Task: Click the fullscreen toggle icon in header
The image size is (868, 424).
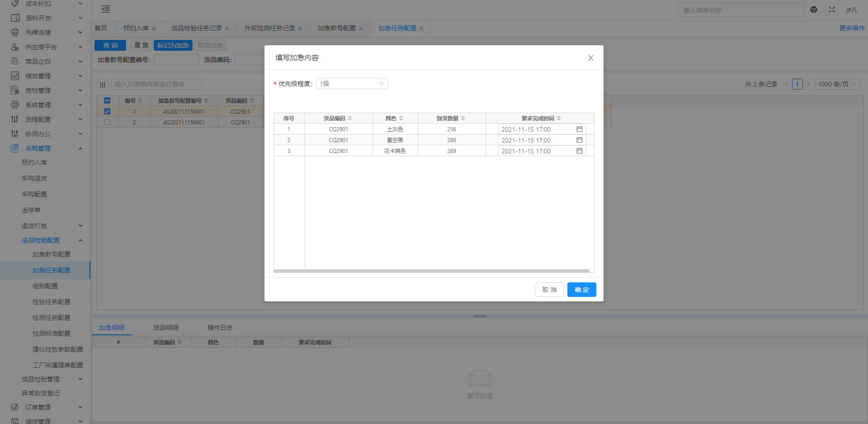Action: click(831, 10)
